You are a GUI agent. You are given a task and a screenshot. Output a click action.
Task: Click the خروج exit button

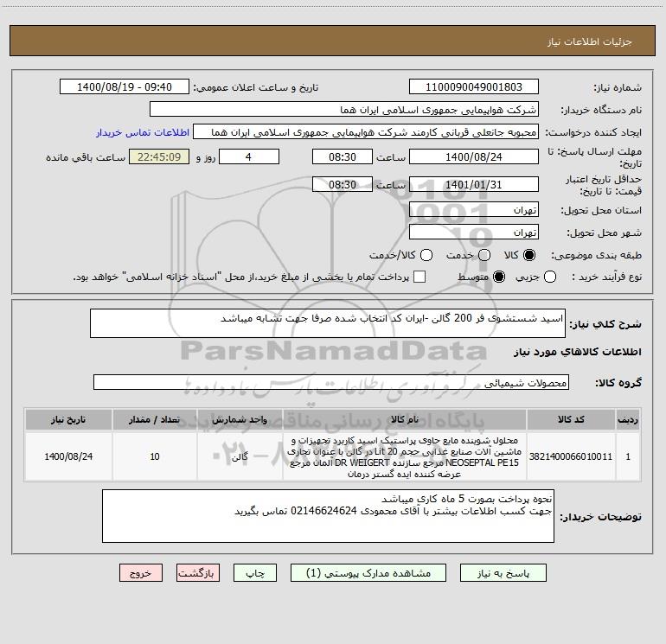tap(141, 573)
